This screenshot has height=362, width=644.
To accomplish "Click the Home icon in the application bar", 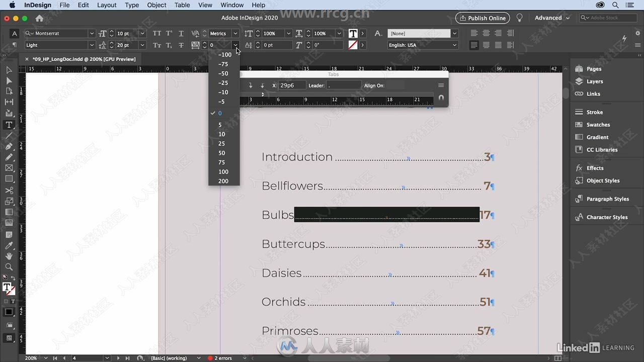I will [x=39, y=18].
